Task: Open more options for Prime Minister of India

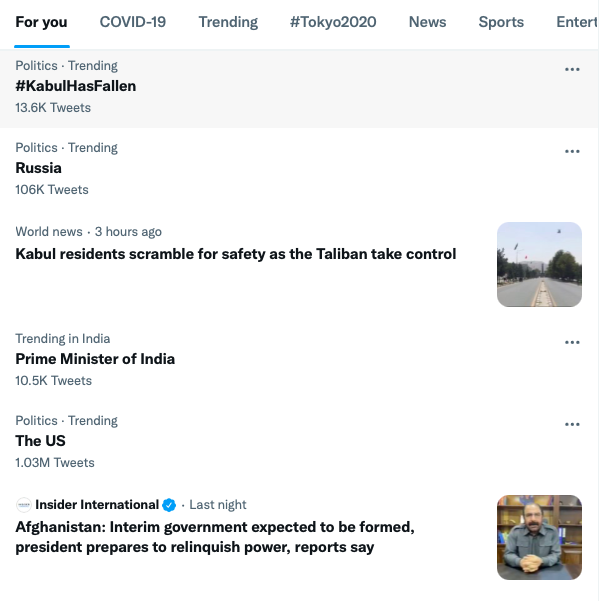Action: (x=572, y=343)
